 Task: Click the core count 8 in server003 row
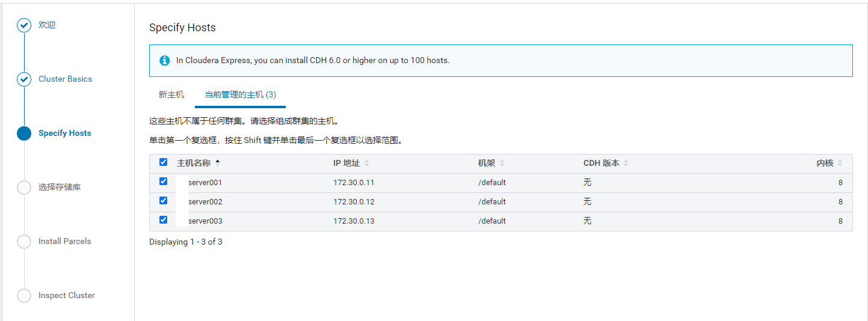coord(840,221)
